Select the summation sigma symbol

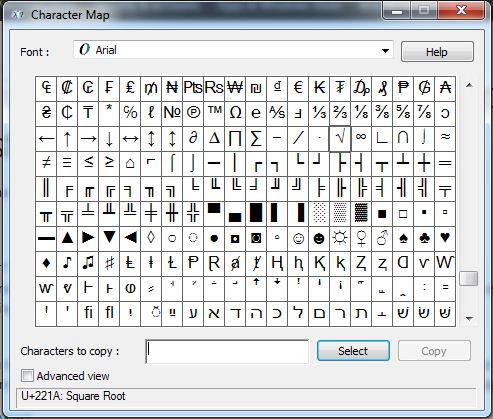[256, 139]
